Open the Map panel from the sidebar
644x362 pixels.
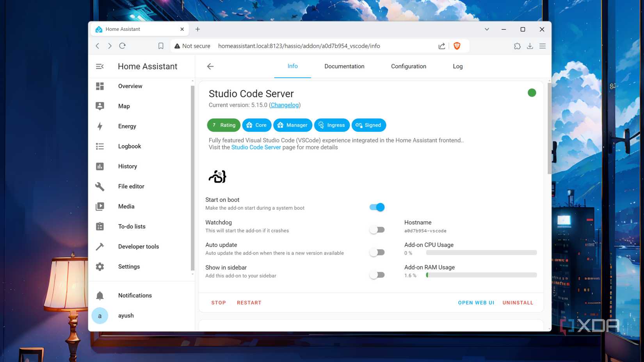point(124,106)
